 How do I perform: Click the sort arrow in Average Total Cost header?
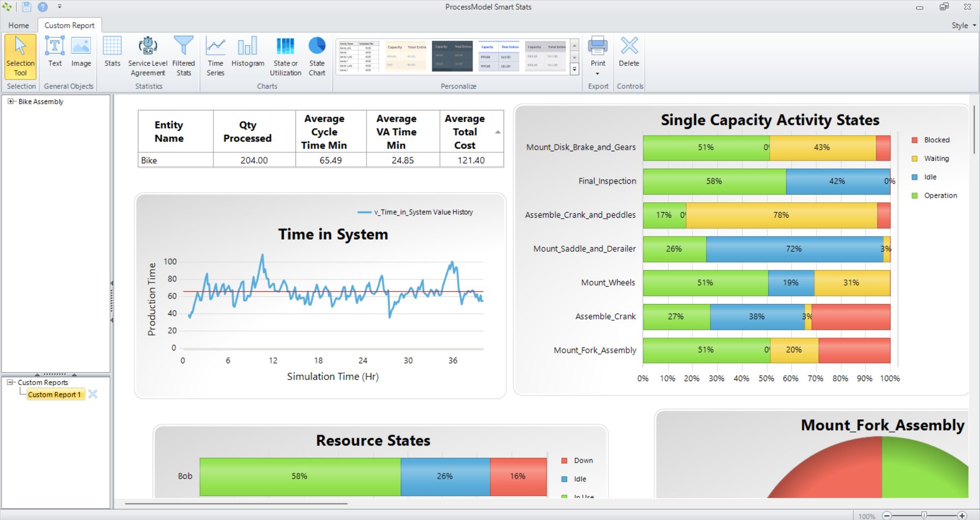coord(498,132)
